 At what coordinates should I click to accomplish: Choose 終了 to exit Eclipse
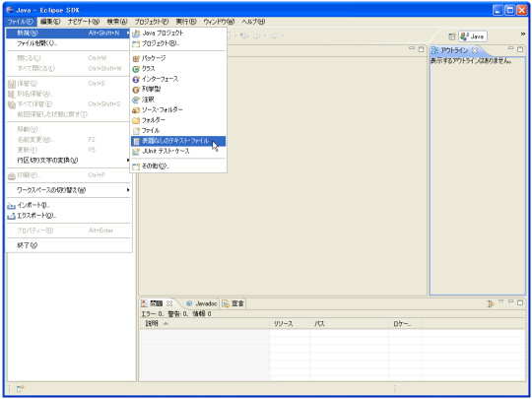(69, 245)
